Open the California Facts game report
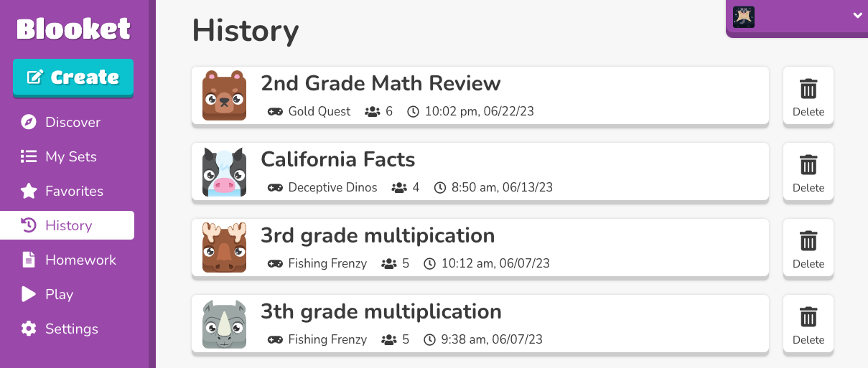Screen dimensions: 868x368 (x=337, y=159)
